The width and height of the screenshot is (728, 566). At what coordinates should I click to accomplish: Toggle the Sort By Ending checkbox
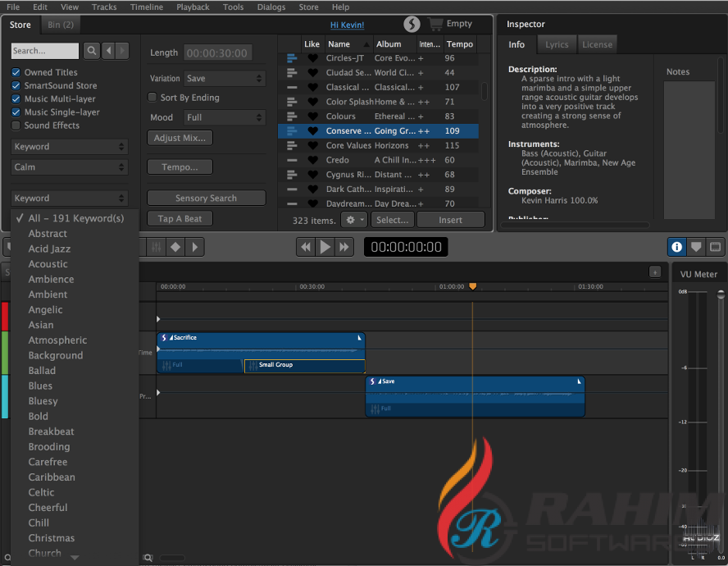click(152, 98)
